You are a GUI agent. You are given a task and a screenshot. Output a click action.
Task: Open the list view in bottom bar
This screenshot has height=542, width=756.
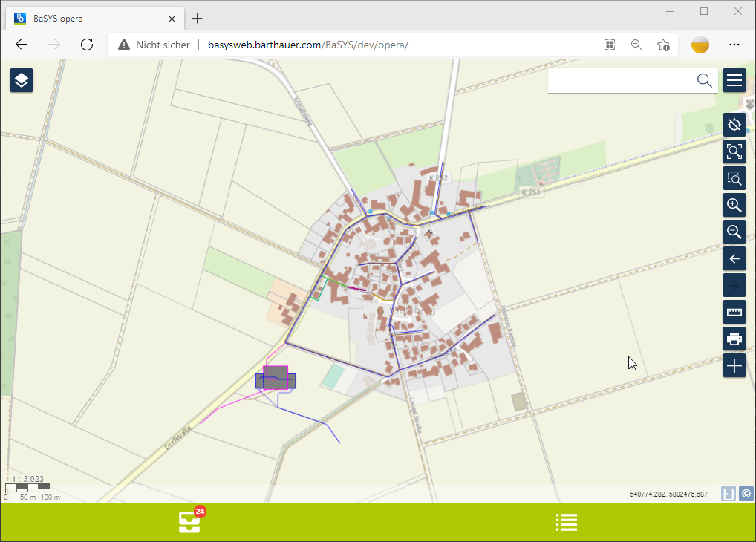[567, 523]
